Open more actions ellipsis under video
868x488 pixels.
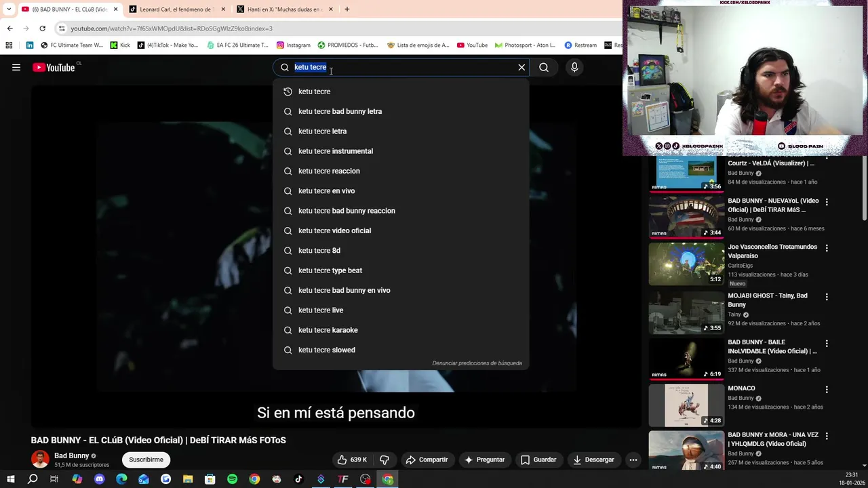tap(633, 460)
